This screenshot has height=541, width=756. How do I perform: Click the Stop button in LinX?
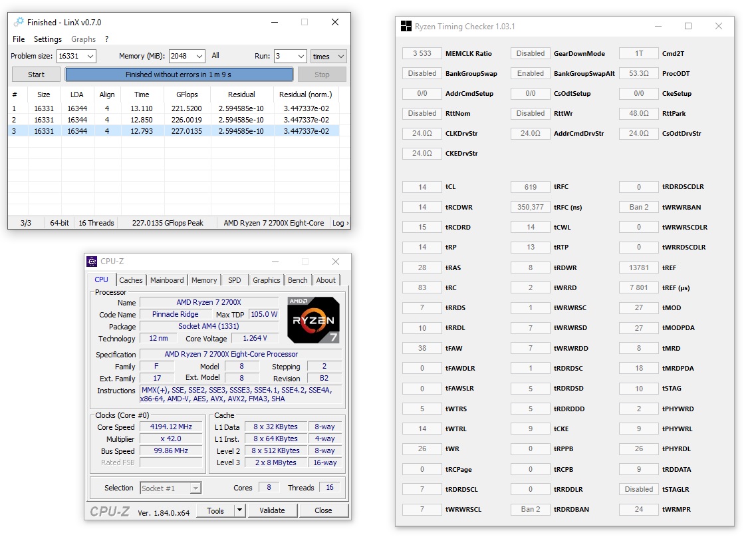(x=322, y=75)
